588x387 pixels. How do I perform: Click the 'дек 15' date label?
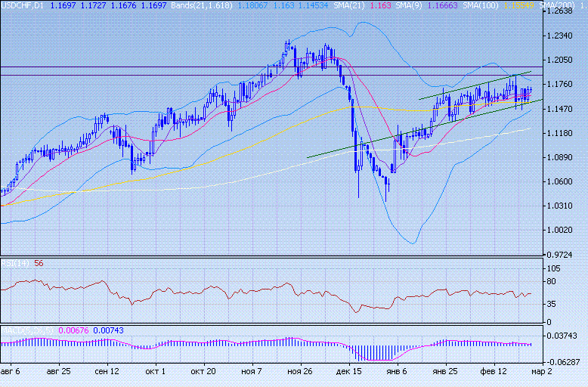[x=348, y=373]
